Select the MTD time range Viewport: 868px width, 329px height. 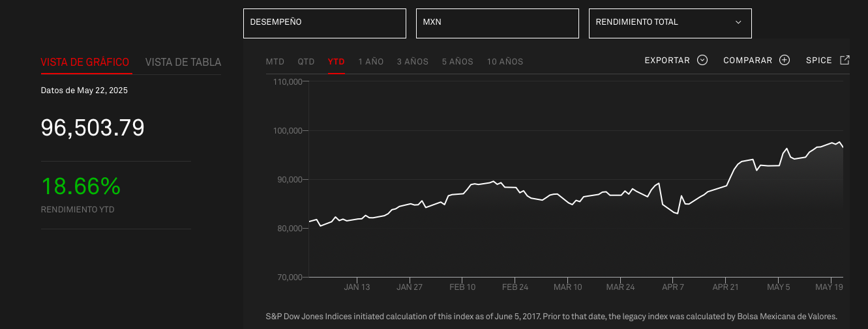275,62
